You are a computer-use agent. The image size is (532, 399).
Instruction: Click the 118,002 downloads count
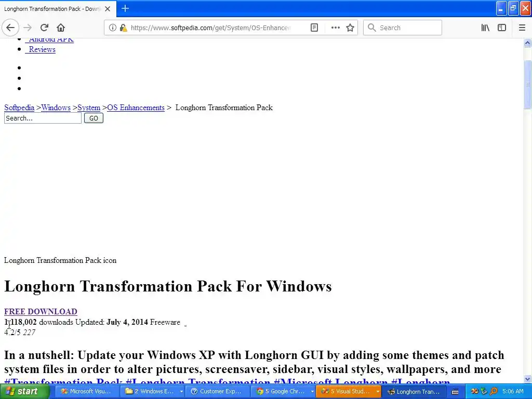click(x=20, y=322)
